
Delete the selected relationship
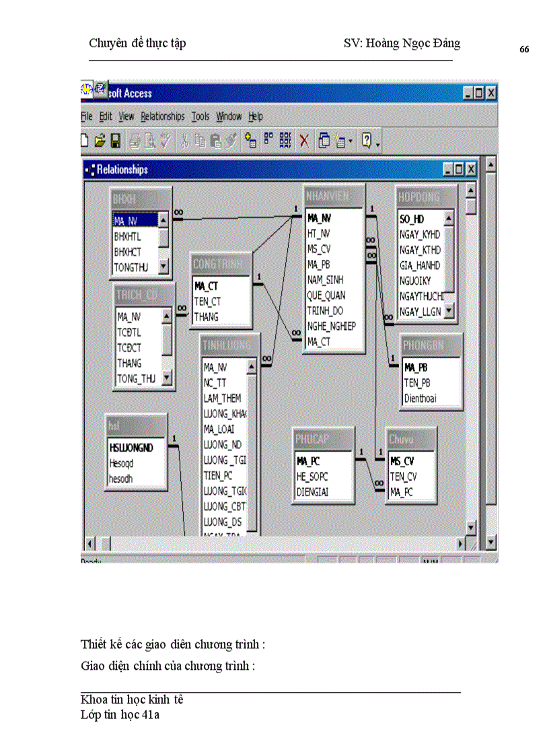[x=304, y=139]
